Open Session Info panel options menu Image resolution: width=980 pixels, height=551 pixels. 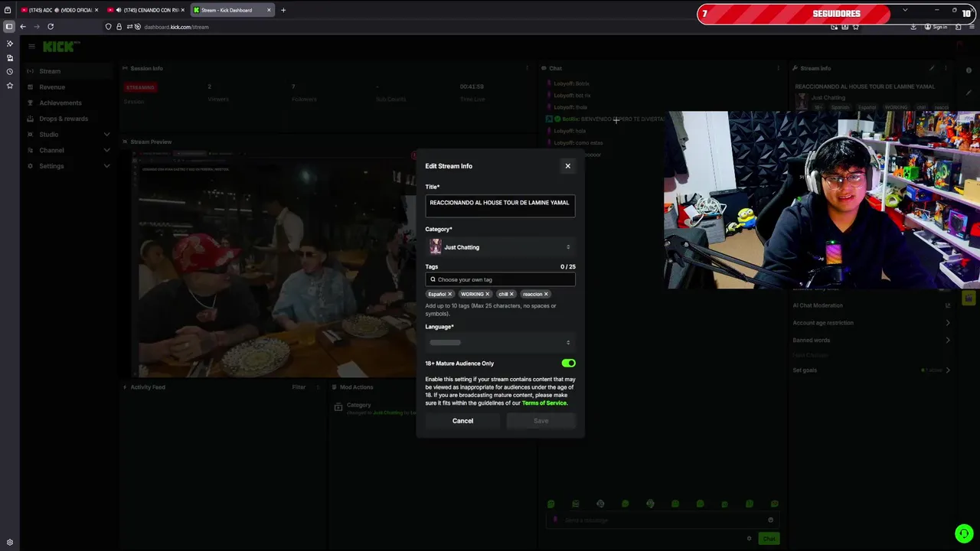coord(526,68)
